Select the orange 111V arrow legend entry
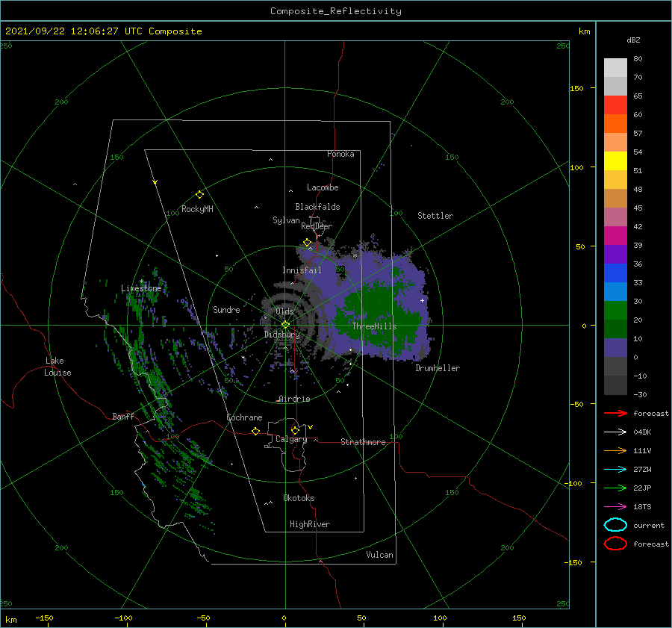The width and height of the screenshot is (672, 628). click(x=615, y=450)
